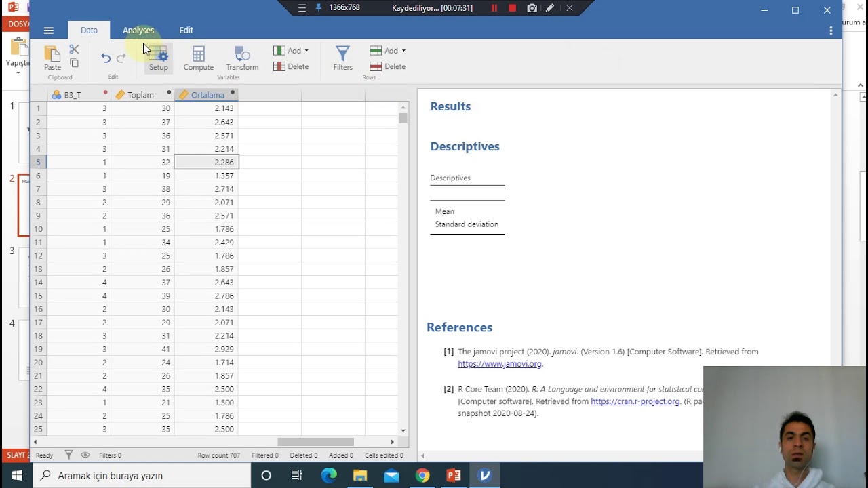
Task: Redo the last edit
Action: click(121, 58)
